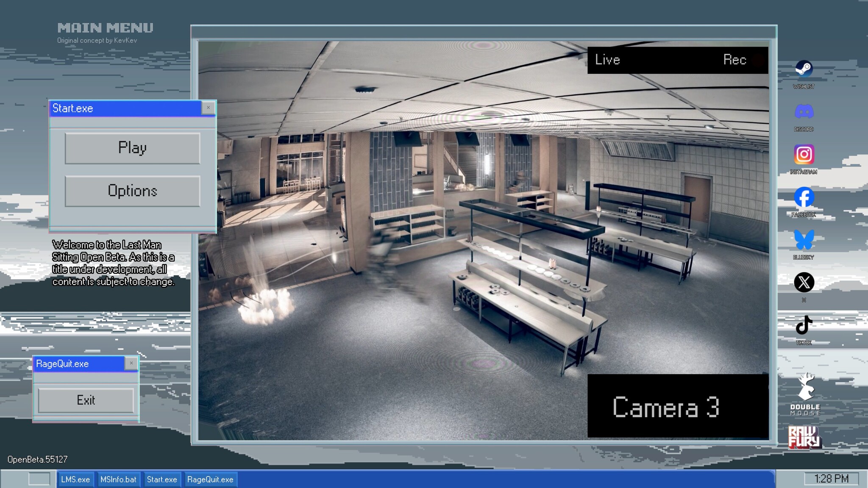
Task: Open the Options button
Action: 132,191
